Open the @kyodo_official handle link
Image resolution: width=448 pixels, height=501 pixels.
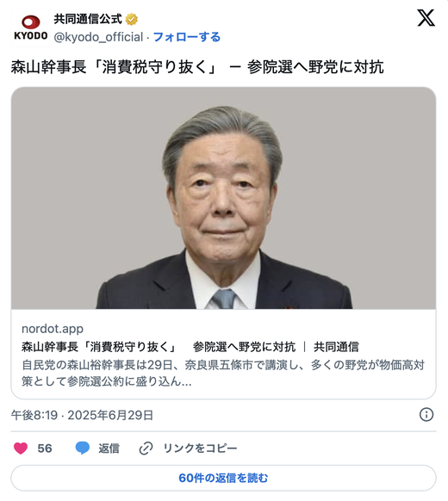pos(98,37)
